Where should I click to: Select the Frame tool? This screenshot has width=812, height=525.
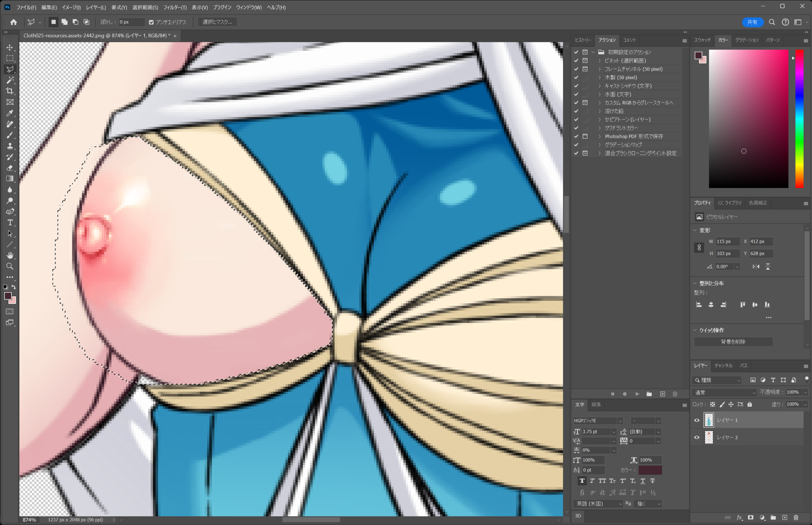tap(10, 102)
